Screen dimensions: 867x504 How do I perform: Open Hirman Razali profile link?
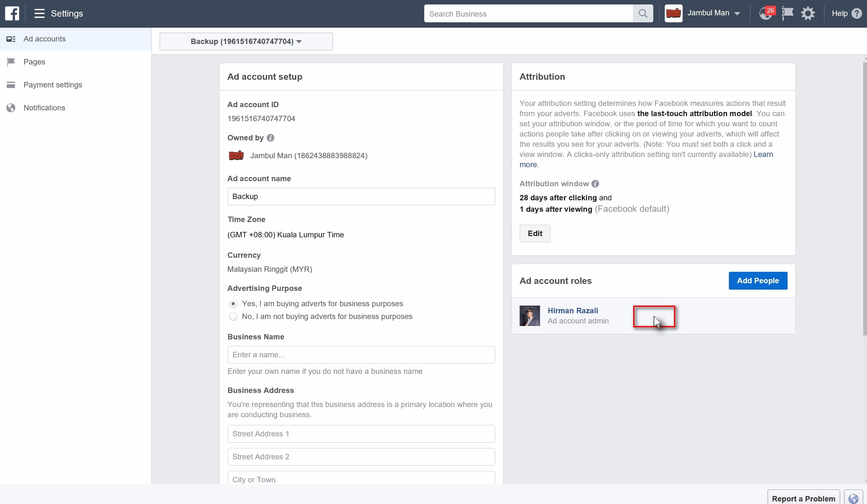coord(573,310)
